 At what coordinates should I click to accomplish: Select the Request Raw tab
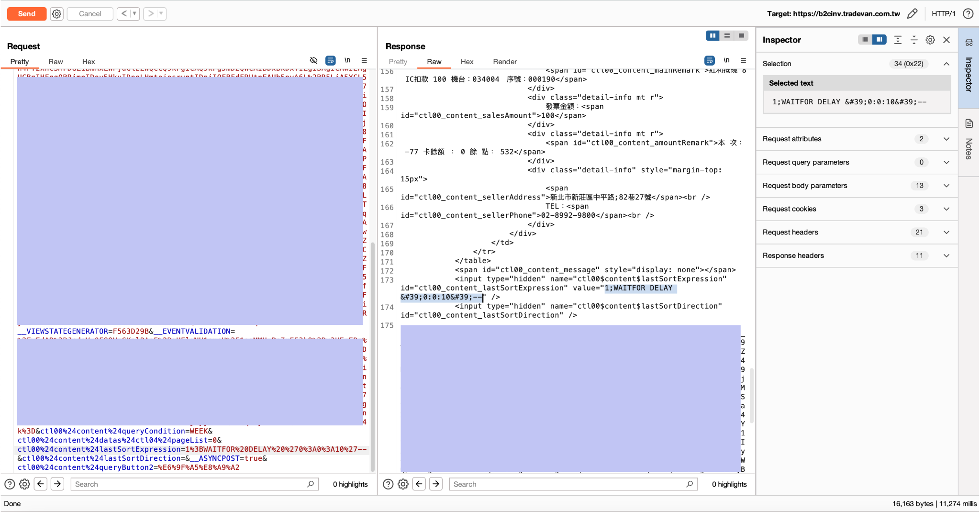56,62
